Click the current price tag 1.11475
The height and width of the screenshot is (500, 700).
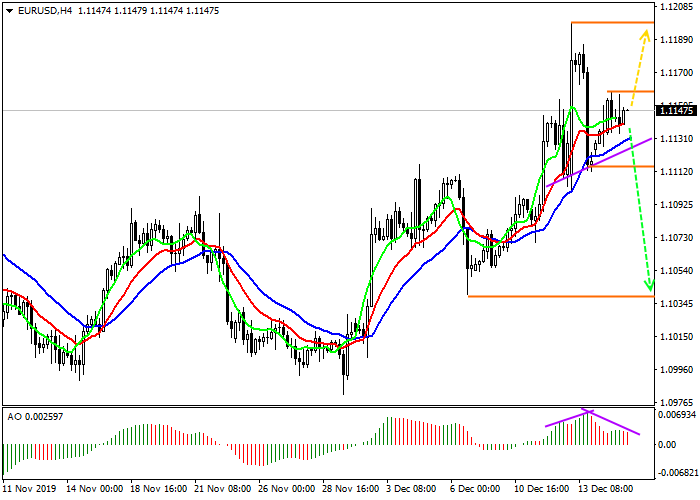(x=678, y=110)
